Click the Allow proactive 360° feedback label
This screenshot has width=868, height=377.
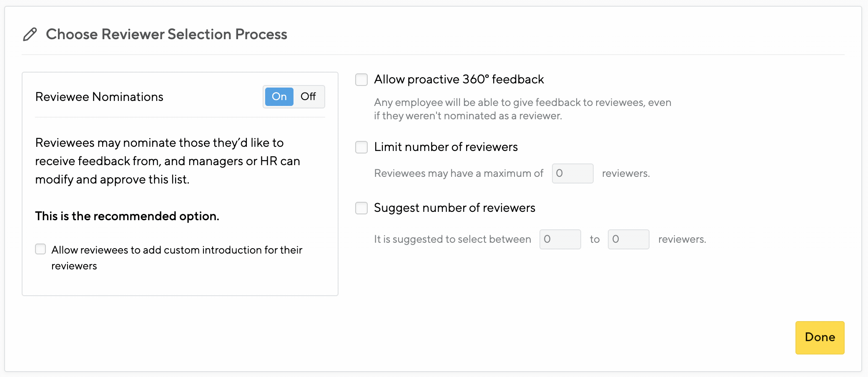click(459, 79)
